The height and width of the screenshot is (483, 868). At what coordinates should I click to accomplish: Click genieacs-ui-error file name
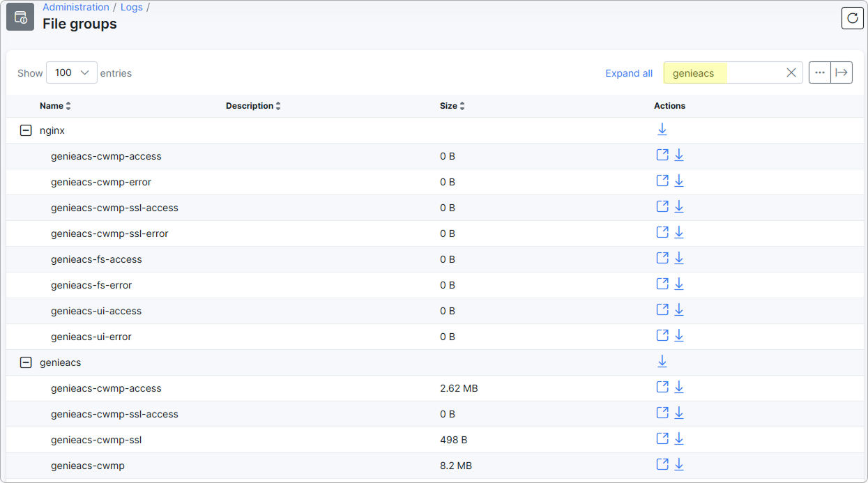click(91, 337)
